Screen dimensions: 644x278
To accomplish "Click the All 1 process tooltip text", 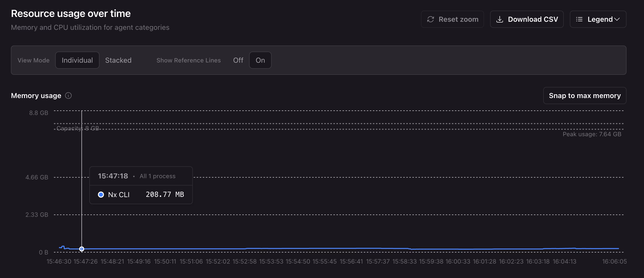I will [157, 176].
